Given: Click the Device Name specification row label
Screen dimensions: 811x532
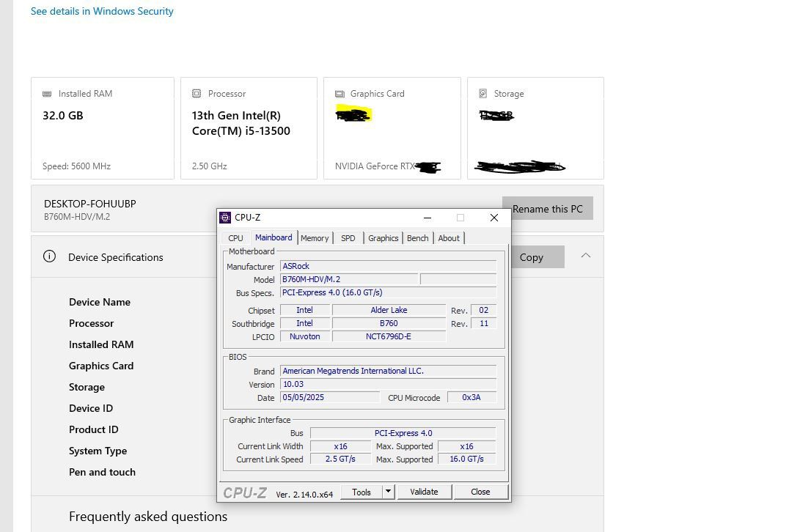Looking at the screenshot, I should (x=99, y=302).
